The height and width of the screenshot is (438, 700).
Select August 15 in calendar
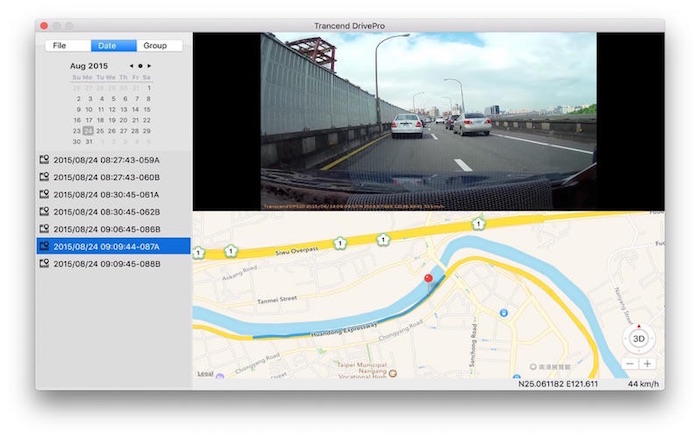(x=147, y=109)
